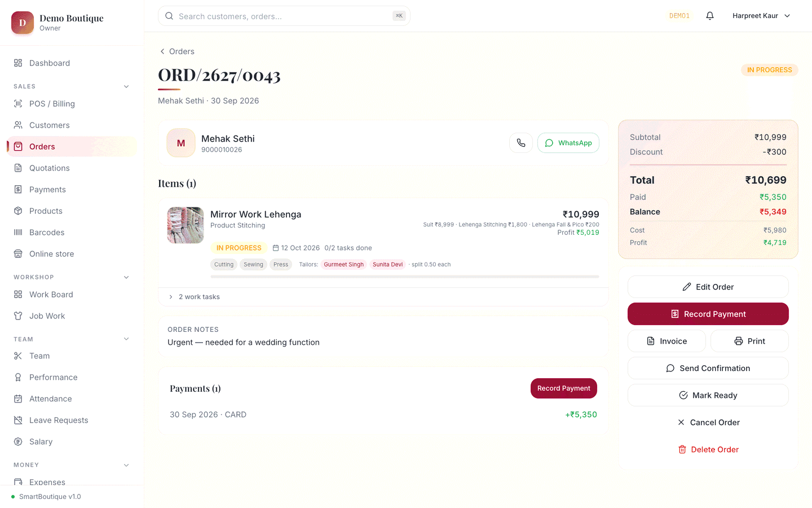Click Record Payment in the side panel
This screenshot has height=508, width=812.
[708, 314]
